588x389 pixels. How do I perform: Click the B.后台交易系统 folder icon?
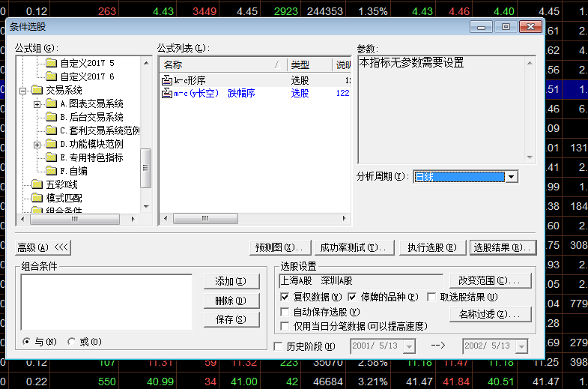coord(51,117)
